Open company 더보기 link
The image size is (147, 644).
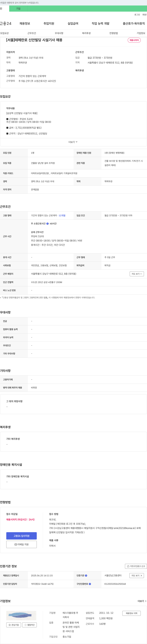(142, 601)
